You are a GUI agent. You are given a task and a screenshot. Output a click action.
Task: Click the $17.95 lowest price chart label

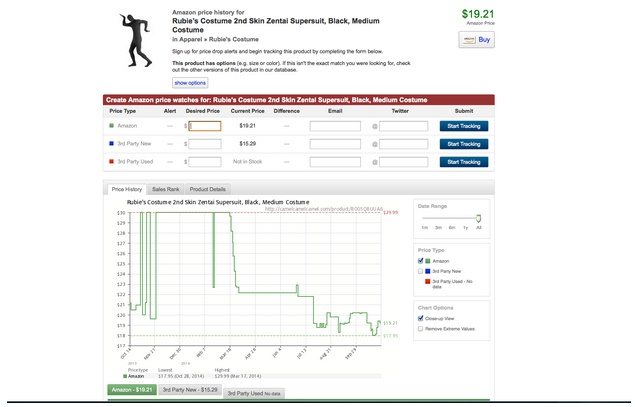(391, 336)
